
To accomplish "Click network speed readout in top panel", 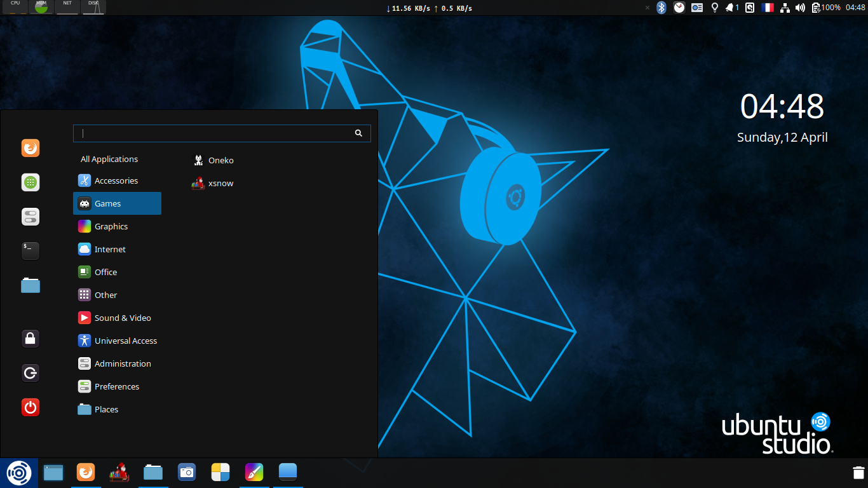I will (429, 8).
